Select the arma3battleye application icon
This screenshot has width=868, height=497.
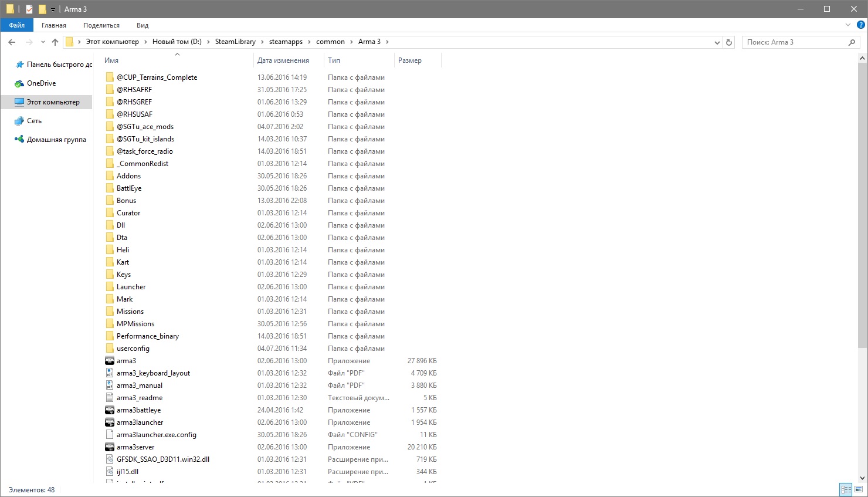coord(110,410)
